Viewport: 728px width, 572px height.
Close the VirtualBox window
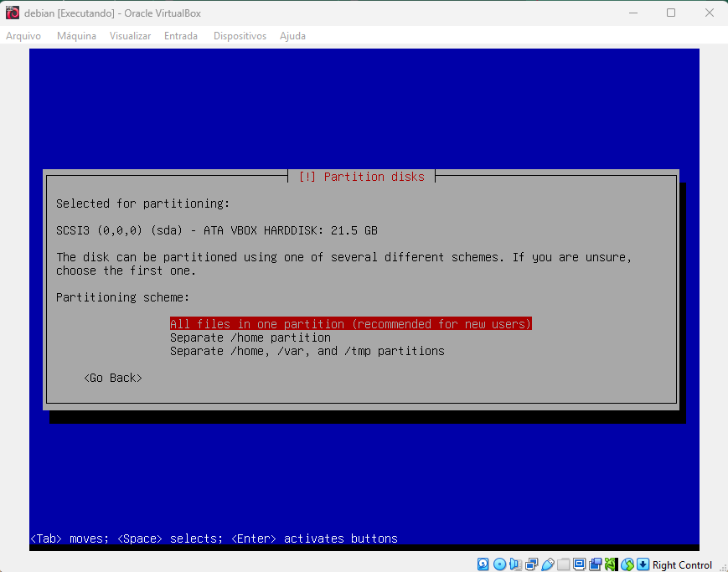(x=710, y=13)
